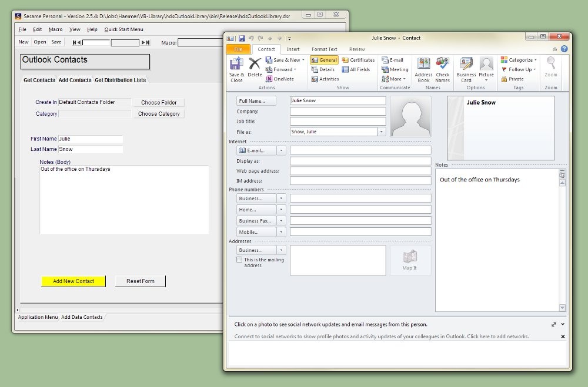Click the Business... phone button
This screenshot has height=387, width=588.
click(256, 198)
